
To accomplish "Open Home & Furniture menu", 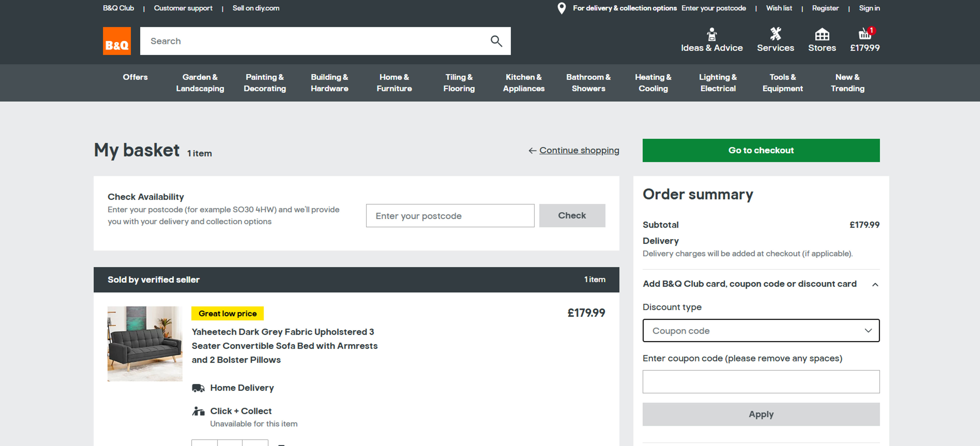I will pos(394,83).
